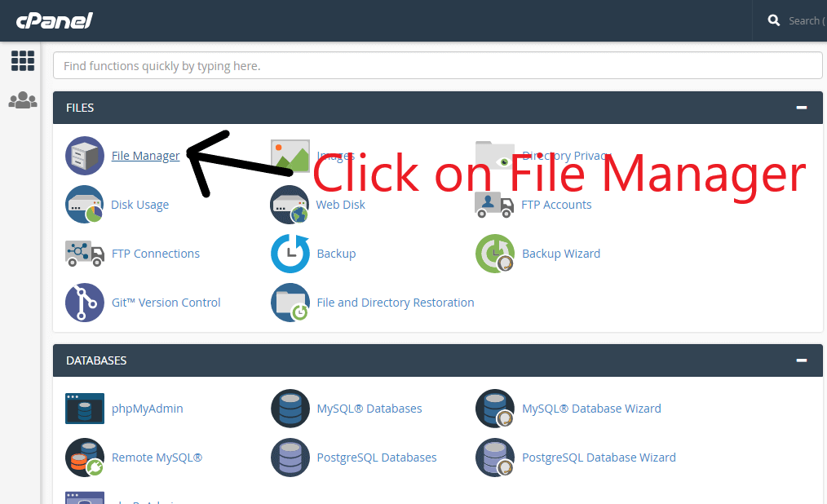Viewport: 827px width, 504px height.
Task: Collapse the DATABASES section
Action: 802,360
